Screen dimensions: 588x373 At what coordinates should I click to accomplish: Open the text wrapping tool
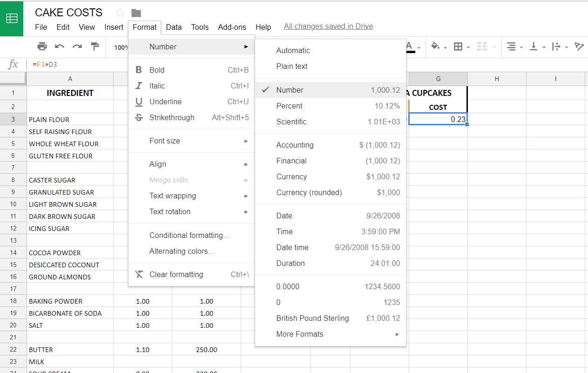click(x=556, y=47)
